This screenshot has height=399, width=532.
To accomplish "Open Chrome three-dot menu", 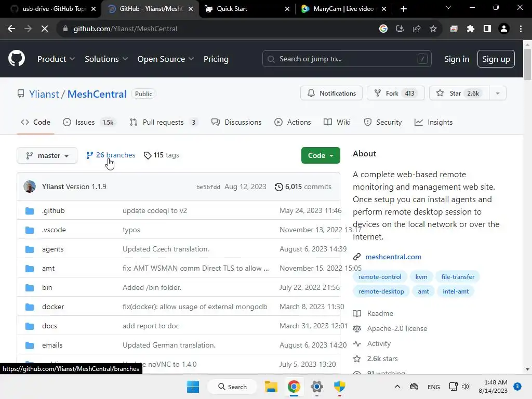I will (521, 29).
